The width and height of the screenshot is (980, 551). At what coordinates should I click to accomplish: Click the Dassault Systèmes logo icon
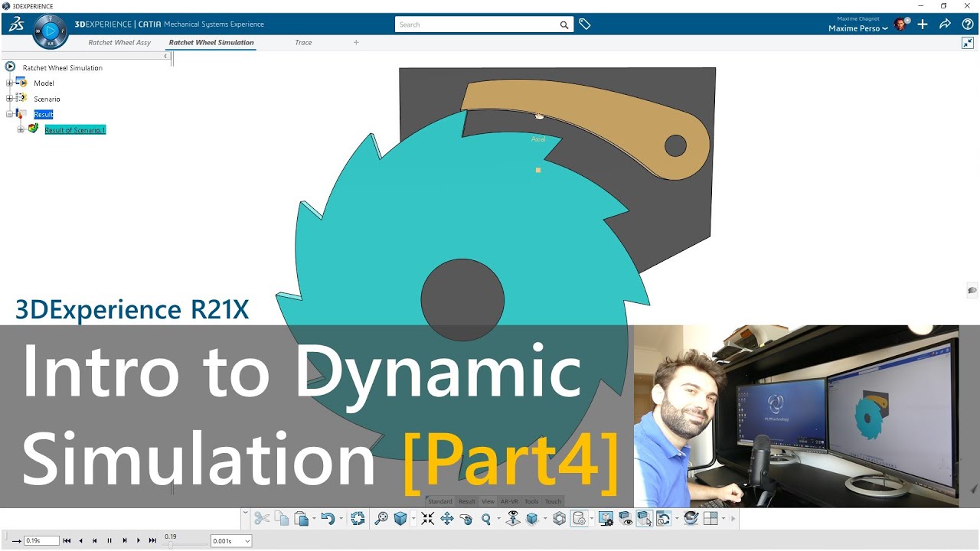click(x=16, y=24)
